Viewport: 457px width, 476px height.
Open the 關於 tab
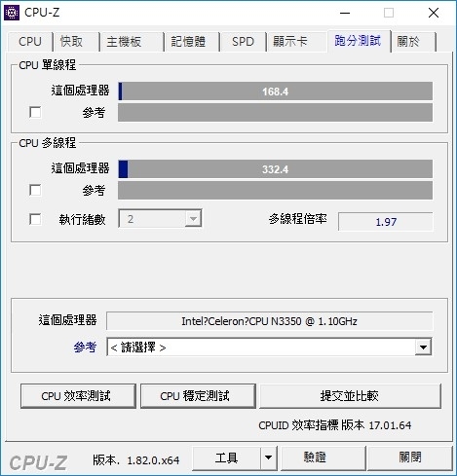click(413, 42)
